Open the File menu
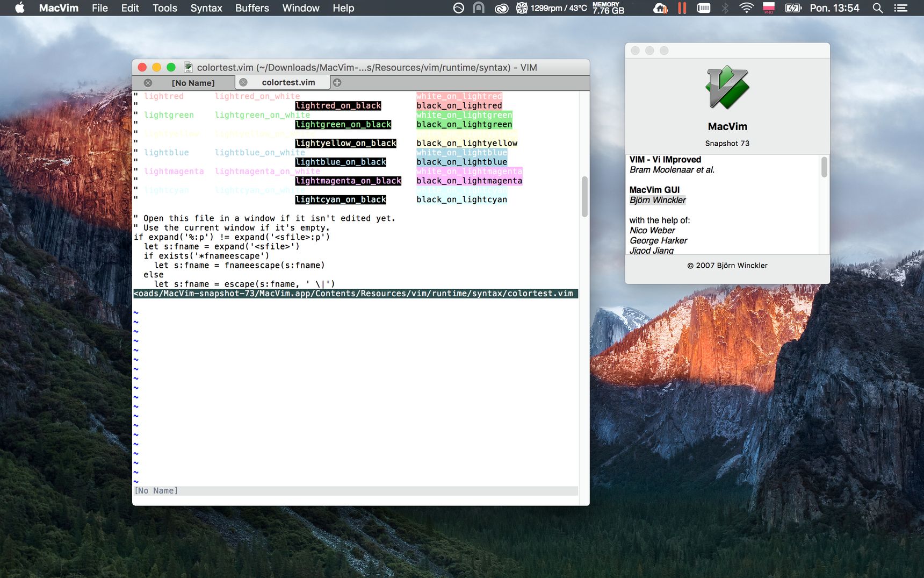924x578 pixels. (x=99, y=8)
